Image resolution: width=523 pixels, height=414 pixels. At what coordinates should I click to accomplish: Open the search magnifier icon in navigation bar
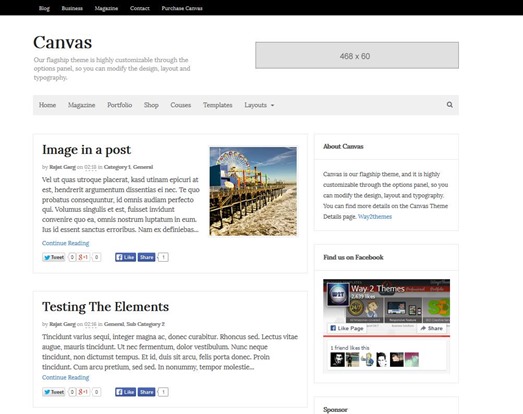pos(450,105)
